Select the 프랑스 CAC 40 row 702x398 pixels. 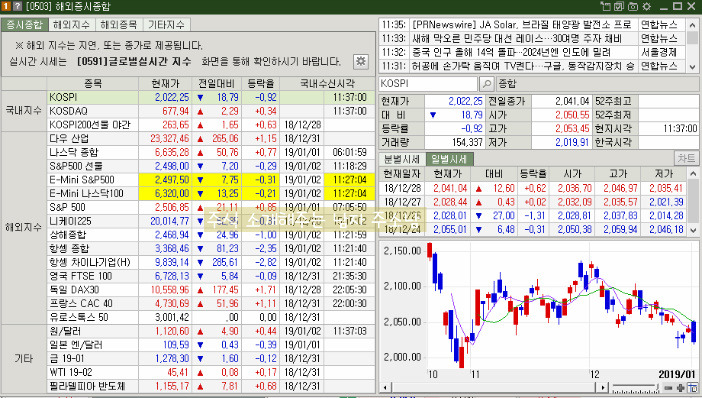(x=210, y=304)
